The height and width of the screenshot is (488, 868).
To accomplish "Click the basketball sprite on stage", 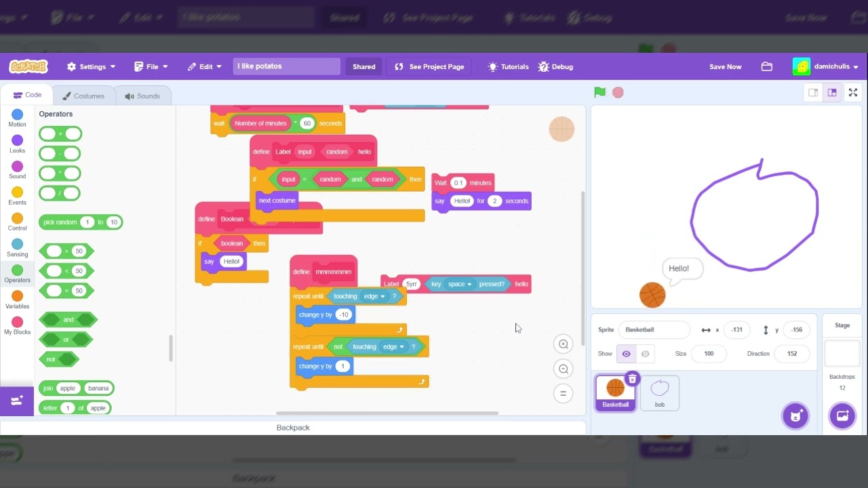I will pyautogui.click(x=652, y=296).
